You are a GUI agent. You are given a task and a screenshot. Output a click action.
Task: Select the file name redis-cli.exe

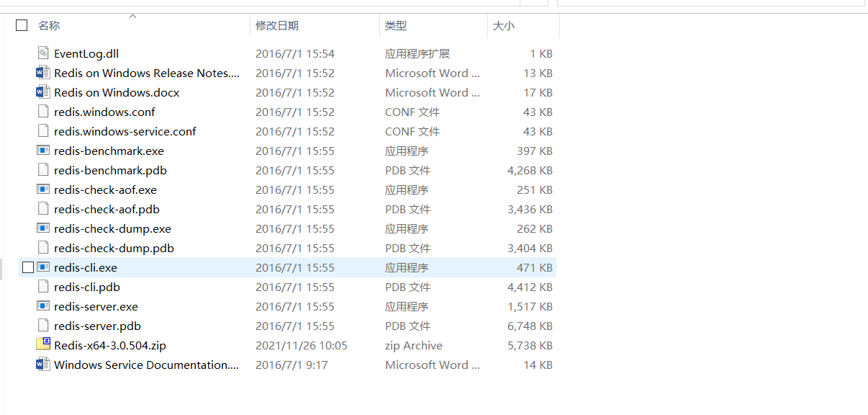pyautogui.click(x=86, y=267)
